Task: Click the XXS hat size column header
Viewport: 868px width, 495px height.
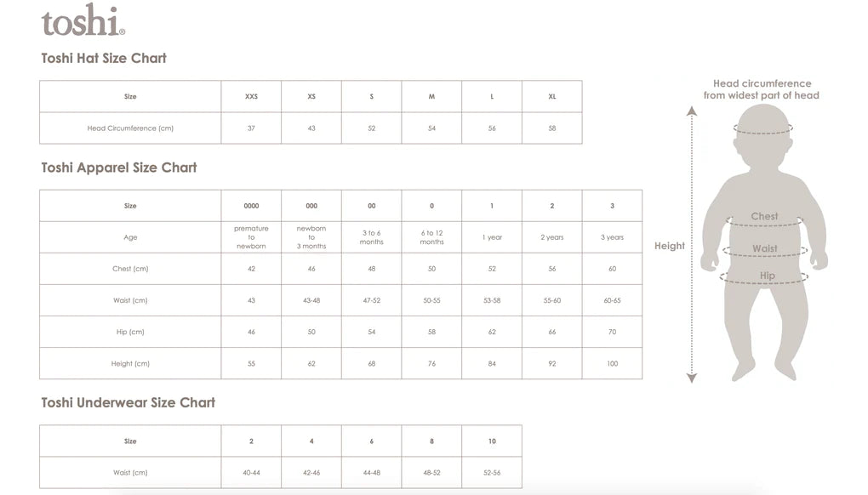Action: (251, 97)
